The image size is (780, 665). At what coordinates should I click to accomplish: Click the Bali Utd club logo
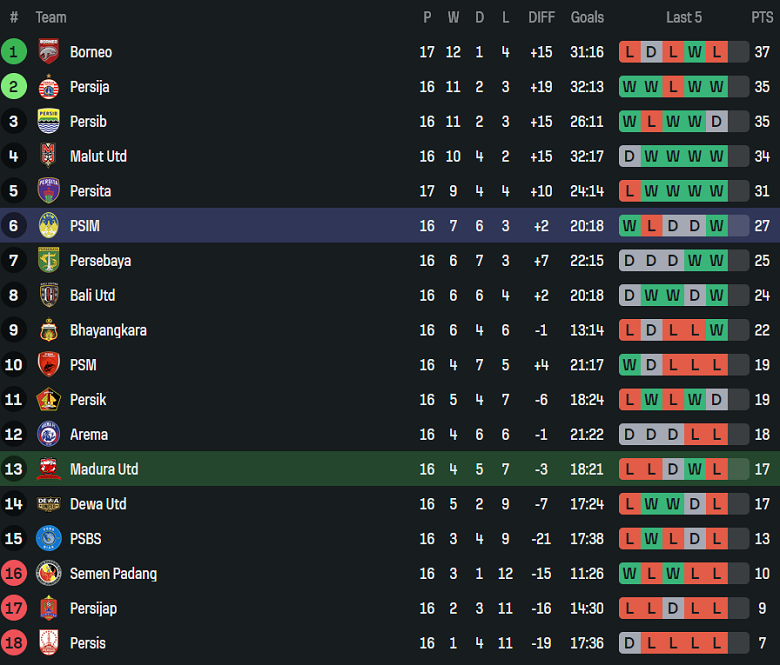pyautogui.click(x=48, y=295)
